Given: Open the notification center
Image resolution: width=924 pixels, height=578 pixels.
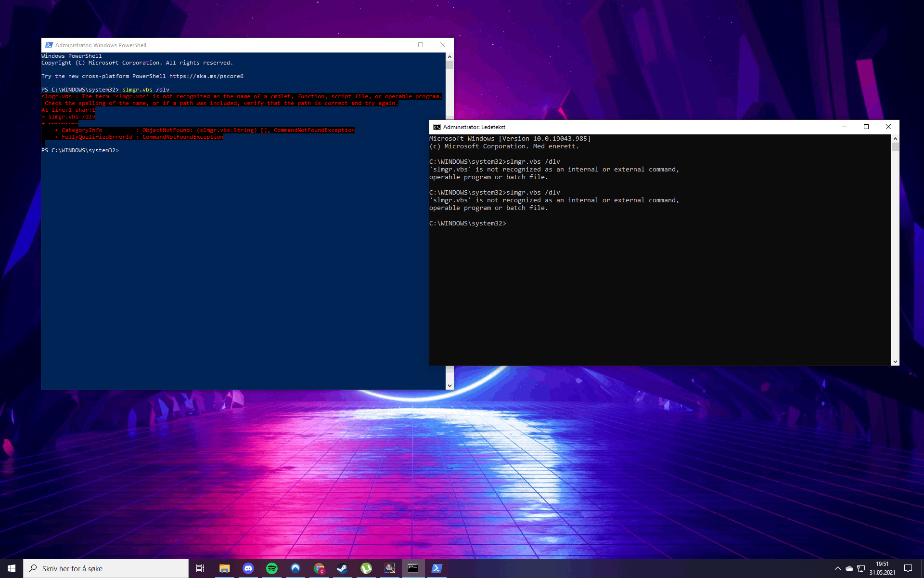Looking at the screenshot, I should [908, 568].
